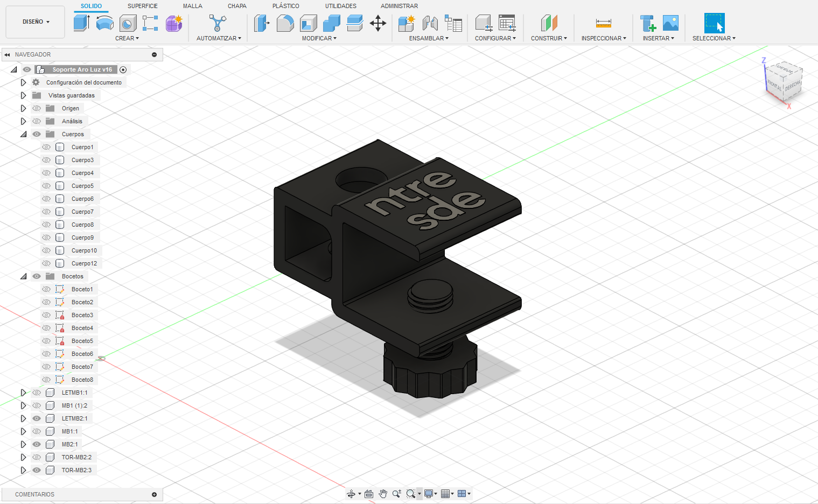Open the Crear dropdown menu
The image size is (818, 504).
[x=127, y=38]
